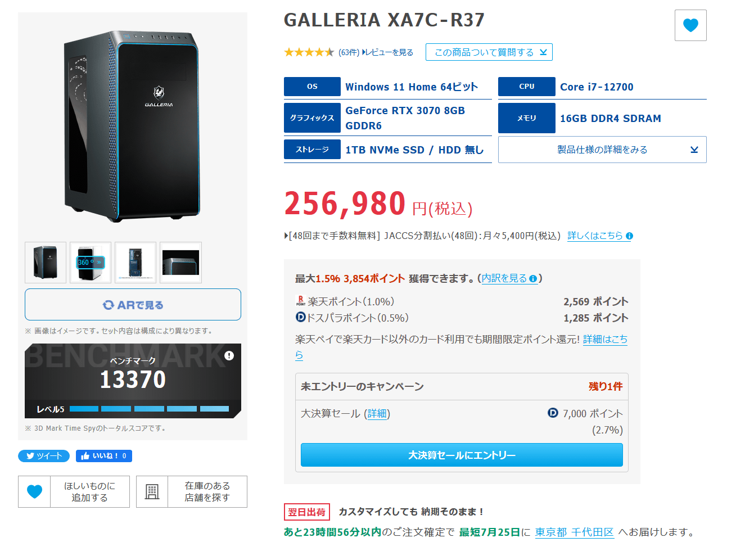Open レビューを見る reviews link
The image size is (736, 560).
coord(387,52)
